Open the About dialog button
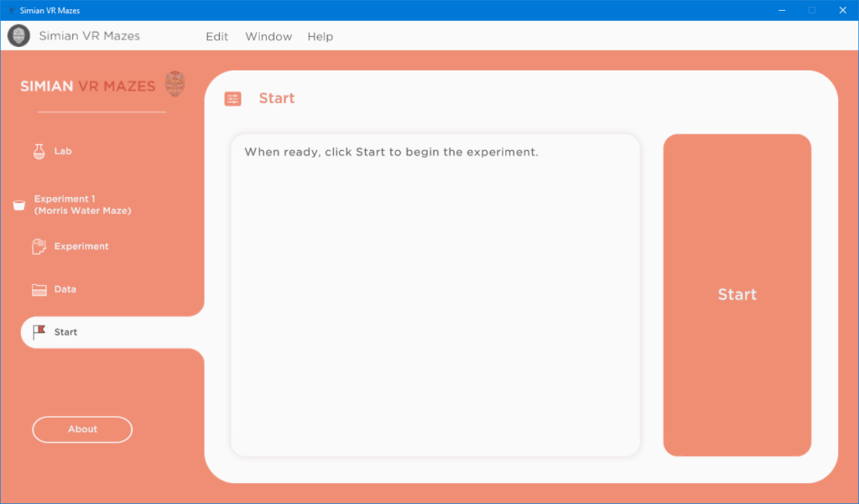The image size is (859, 504). [x=82, y=429]
